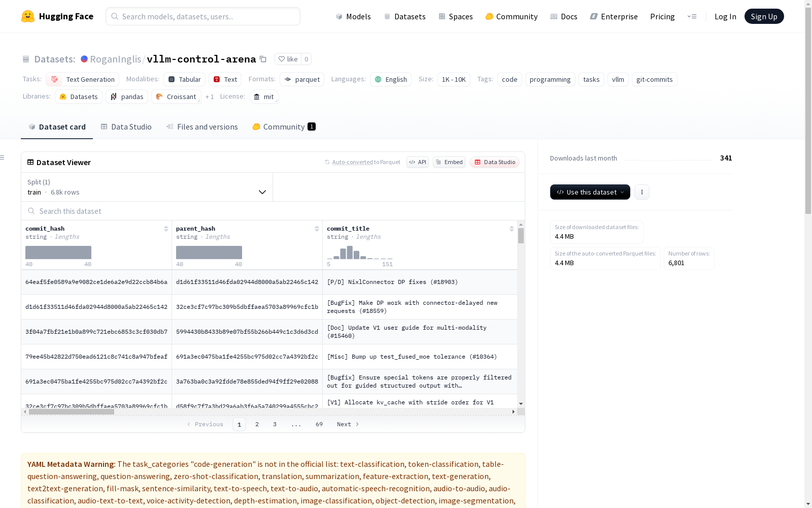Open the Pricing link
The height and width of the screenshot is (508, 812).
662,16
